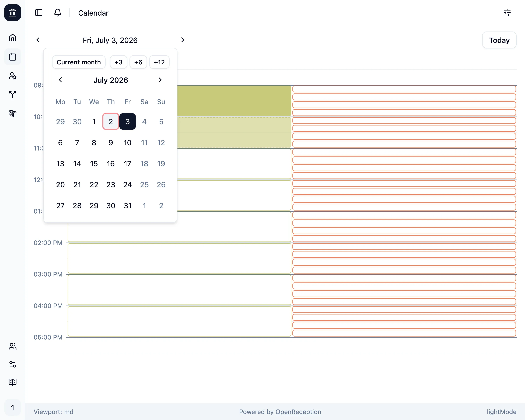Select July 15 in the calendar
The width and height of the screenshot is (525, 420).
pyautogui.click(x=94, y=164)
